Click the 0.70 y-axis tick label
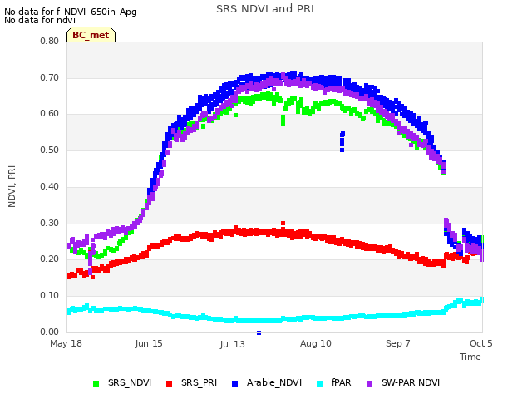Viewport: 532px width, 399px height. click(50, 77)
